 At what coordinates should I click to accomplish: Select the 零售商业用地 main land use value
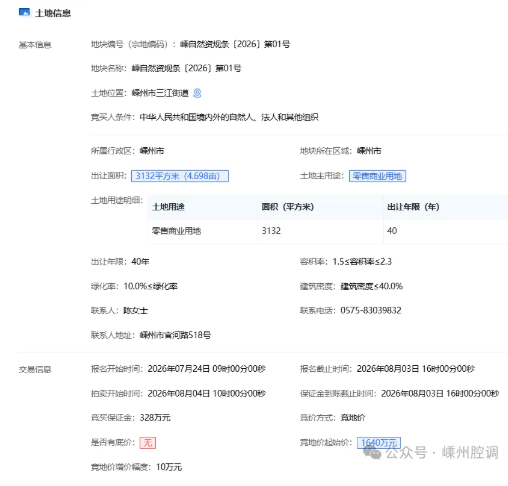click(x=377, y=176)
